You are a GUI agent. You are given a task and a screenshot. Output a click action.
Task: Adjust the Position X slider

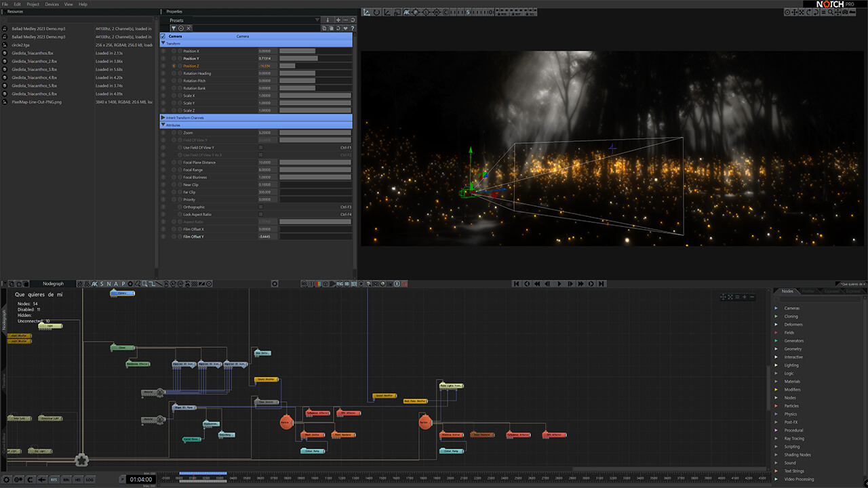click(x=315, y=51)
